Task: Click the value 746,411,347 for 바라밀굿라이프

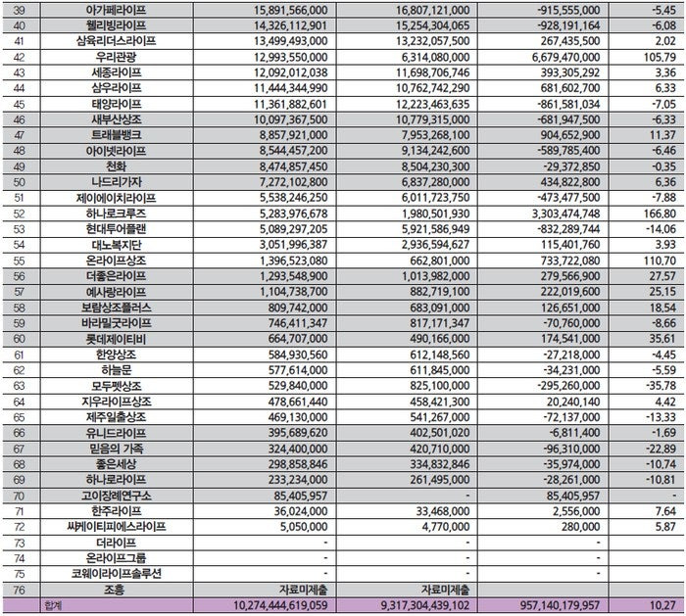Action: [x=298, y=323]
